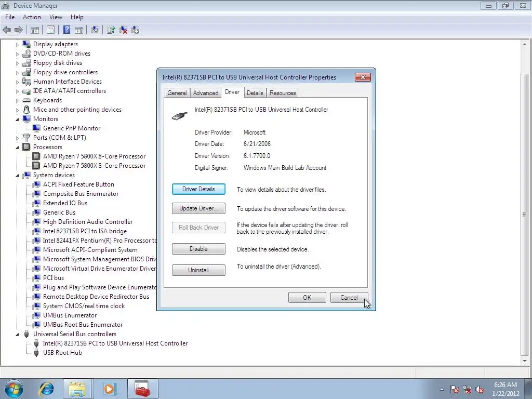
Task: Click the Mice and other pointing devices icon
Action: point(26,110)
